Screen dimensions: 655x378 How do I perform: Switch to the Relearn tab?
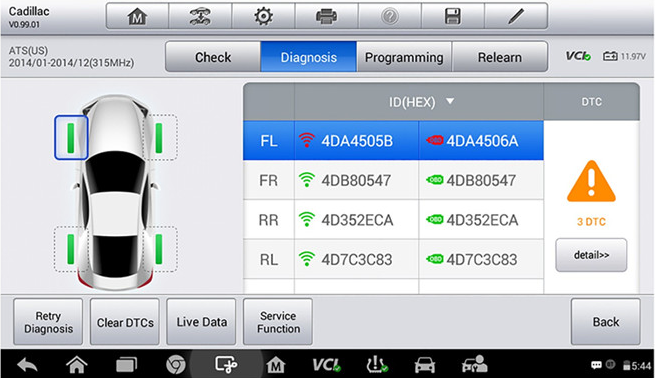point(500,57)
